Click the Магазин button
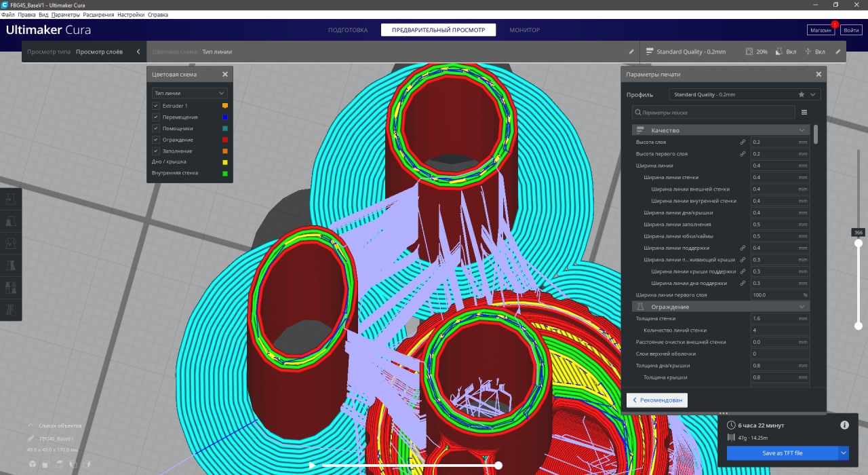Viewport: 868px width, 475px height. (821, 30)
